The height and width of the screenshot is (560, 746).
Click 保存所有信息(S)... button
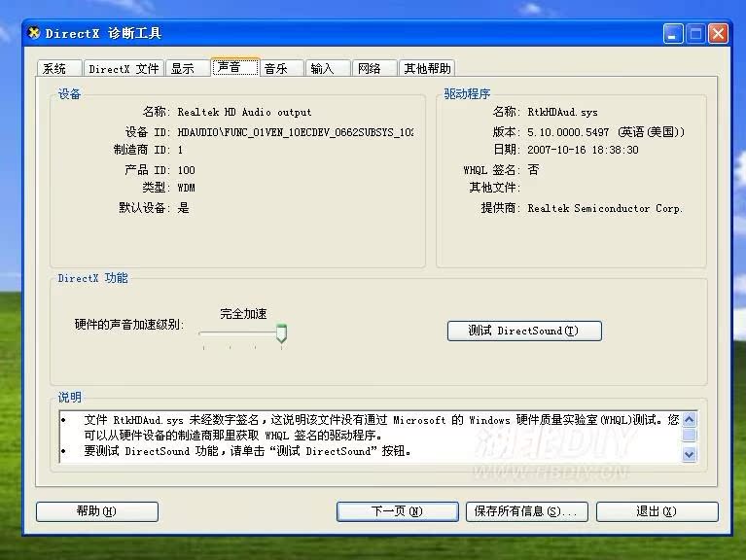point(527,511)
